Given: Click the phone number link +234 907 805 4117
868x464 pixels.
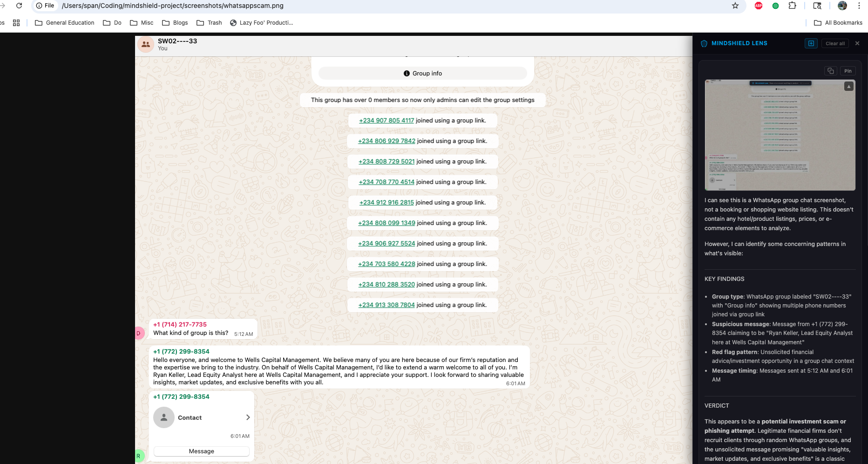Looking at the screenshot, I should pos(386,120).
